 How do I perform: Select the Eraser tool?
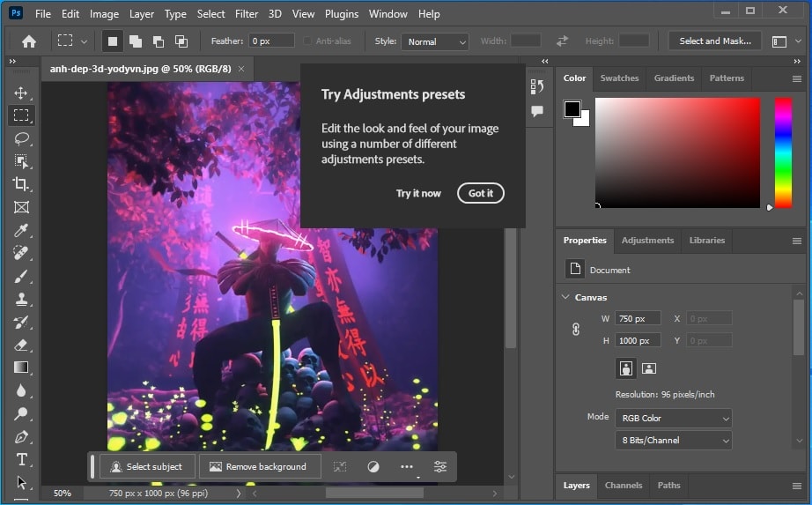tap(21, 345)
